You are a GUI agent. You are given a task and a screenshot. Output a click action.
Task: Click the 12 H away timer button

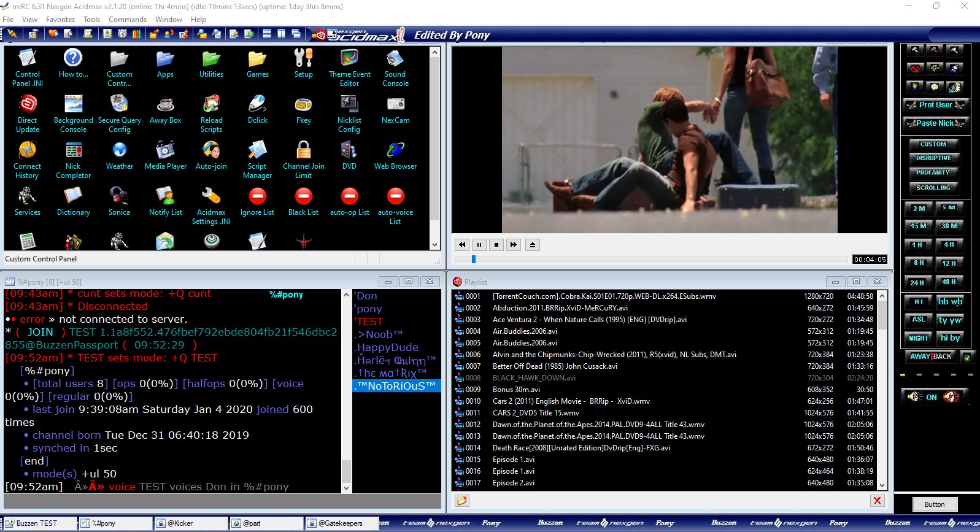pyautogui.click(x=949, y=264)
